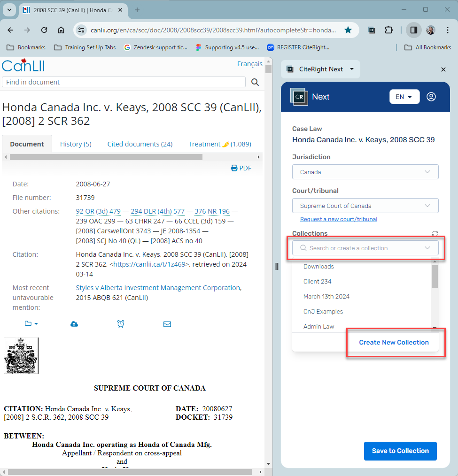Open the CiteRight extension toolbar icon
The height and width of the screenshot is (476, 458).
tap(372, 30)
